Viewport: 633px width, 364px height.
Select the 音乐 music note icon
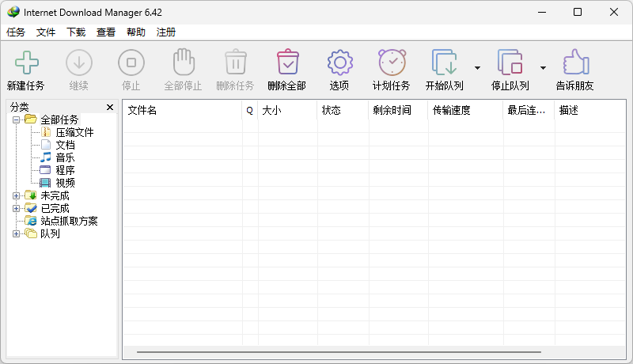tap(46, 157)
